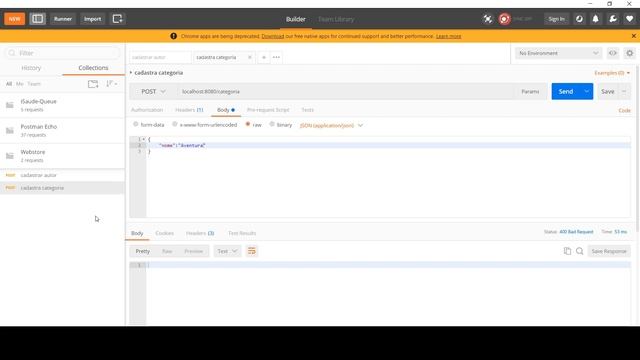Image resolution: width=640 pixels, height=360 pixels.
Task: Click the request URL field
Action: (345, 91)
